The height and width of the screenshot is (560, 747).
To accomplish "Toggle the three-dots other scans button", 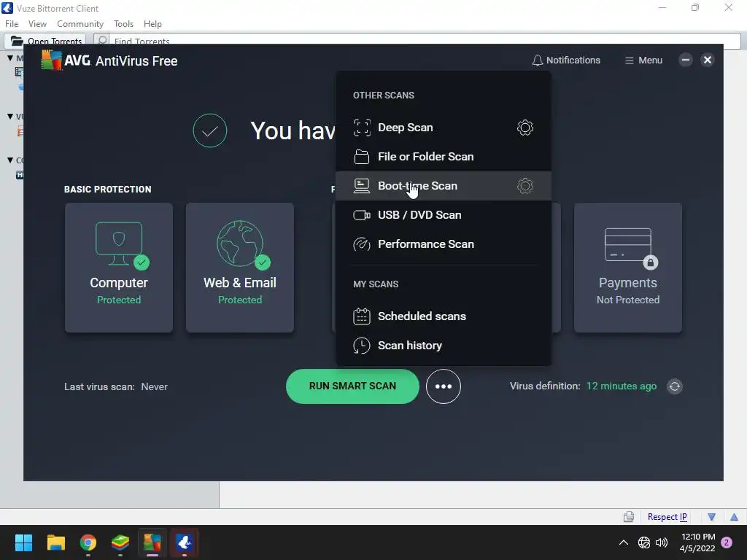I will [443, 386].
